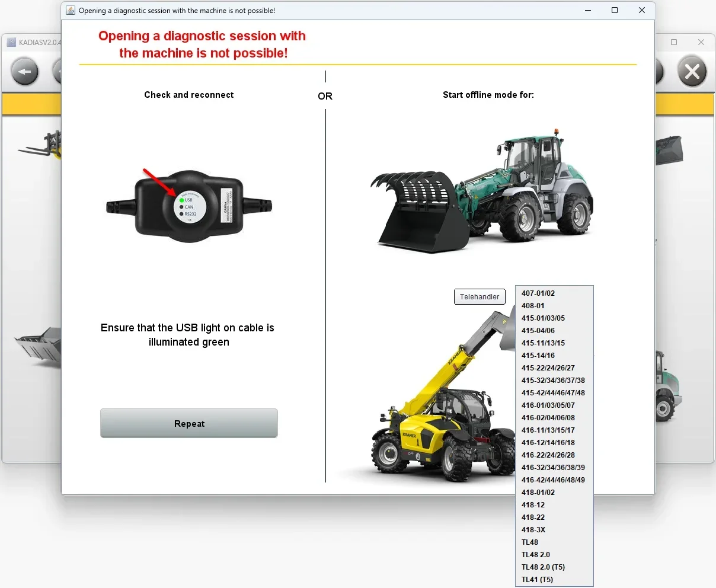Select machine model 407-01/02
Viewport: 716px width, 588px height.
tap(538, 293)
